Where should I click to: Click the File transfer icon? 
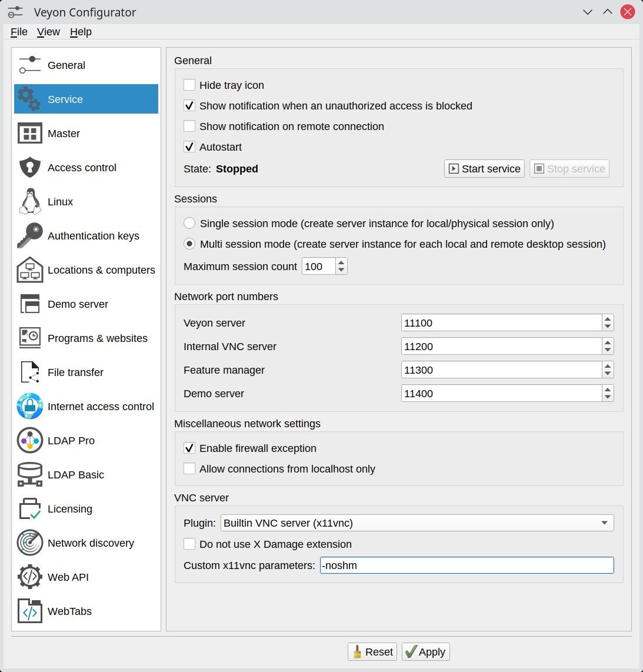click(x=29, y=372)
